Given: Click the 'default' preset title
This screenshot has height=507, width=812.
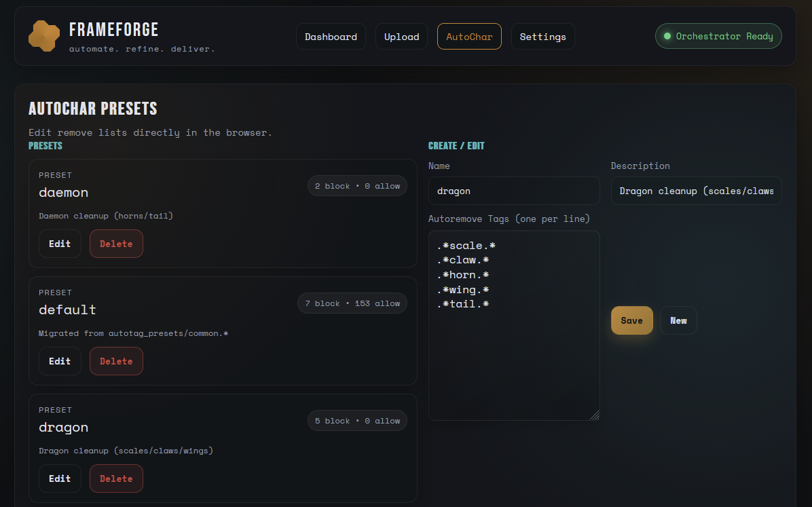Looking at the screenshot, I should [67, 309].
